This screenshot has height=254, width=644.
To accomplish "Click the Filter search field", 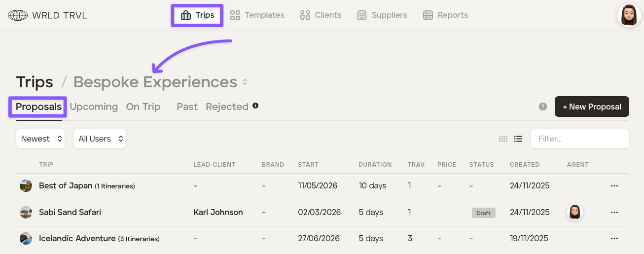I will click(579, 139).
